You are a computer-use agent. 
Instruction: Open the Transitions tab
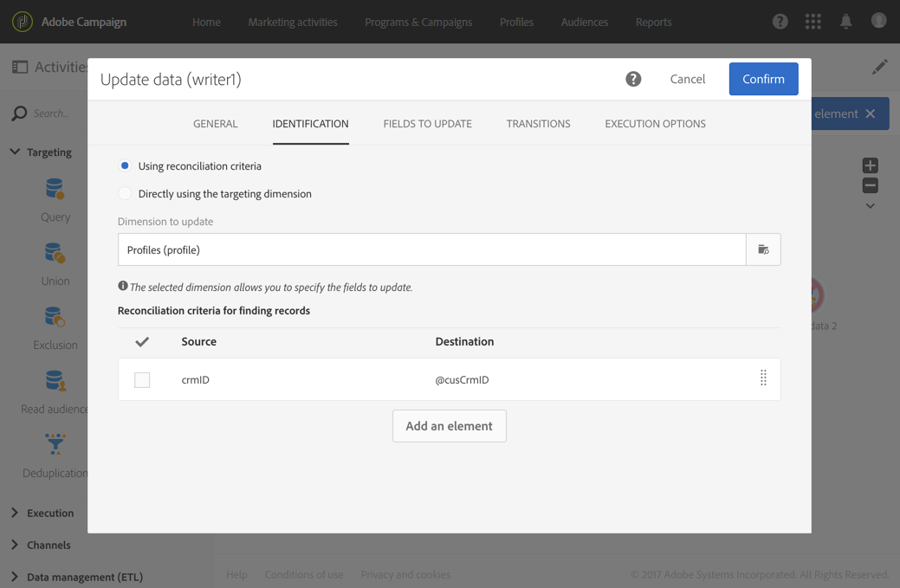[x=538, y=124]
